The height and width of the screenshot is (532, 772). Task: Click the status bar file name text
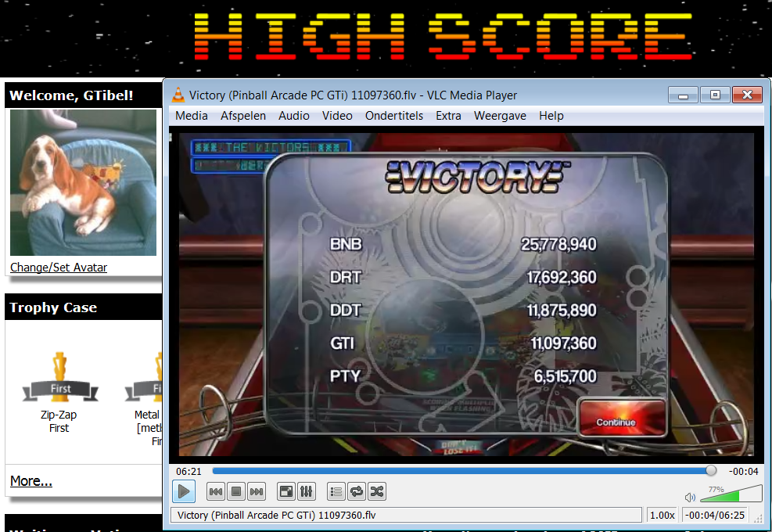(276, 516)
